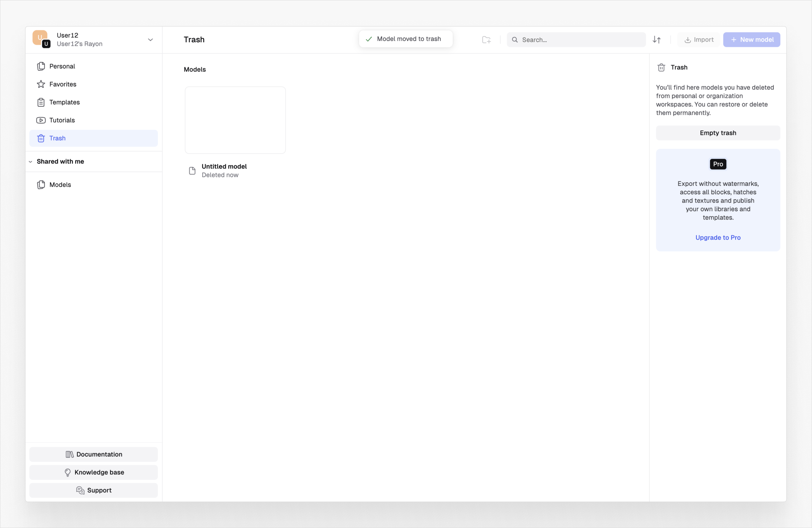Focus the Search input field
812x528 pixels.
(x=578, y=40)
